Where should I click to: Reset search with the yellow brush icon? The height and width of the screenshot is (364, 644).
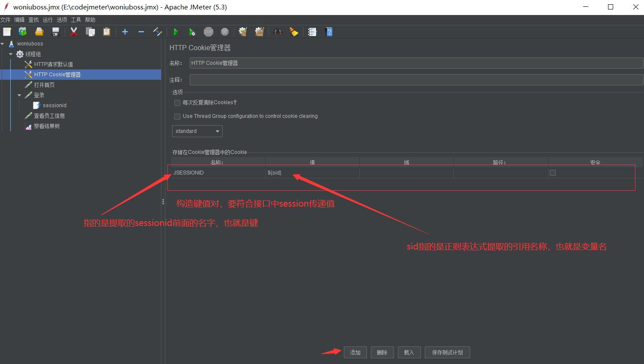click(294, 32)
